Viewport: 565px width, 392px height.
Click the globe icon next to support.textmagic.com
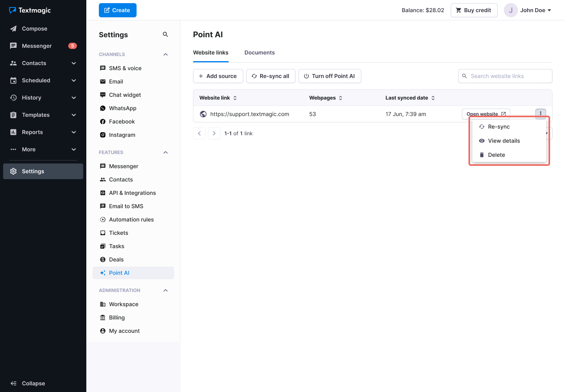point(203,114)
